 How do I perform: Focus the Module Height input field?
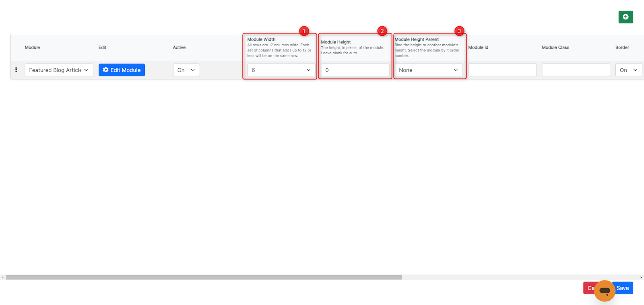[x=355, y=70]
